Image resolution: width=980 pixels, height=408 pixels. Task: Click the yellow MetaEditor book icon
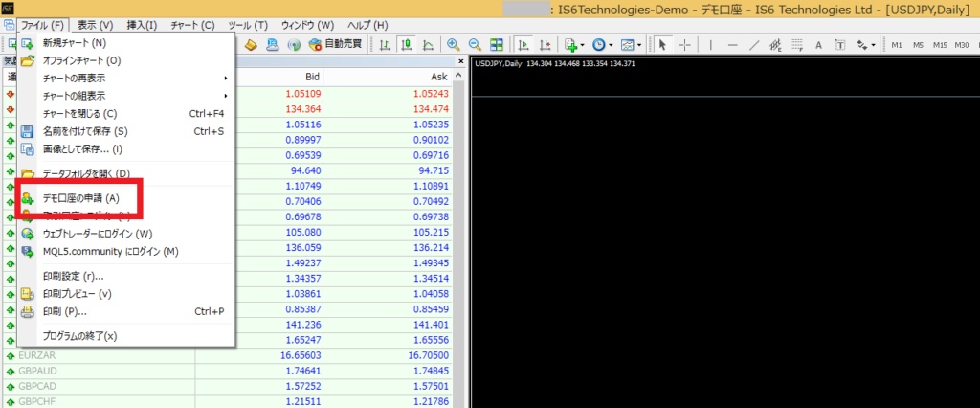click(x=251, y=45)
